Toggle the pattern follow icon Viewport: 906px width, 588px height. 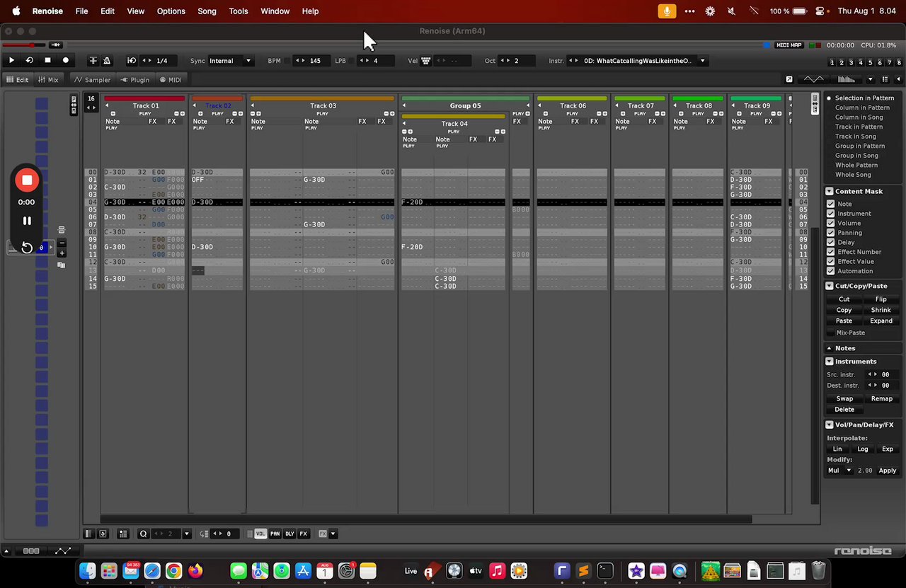93,61
